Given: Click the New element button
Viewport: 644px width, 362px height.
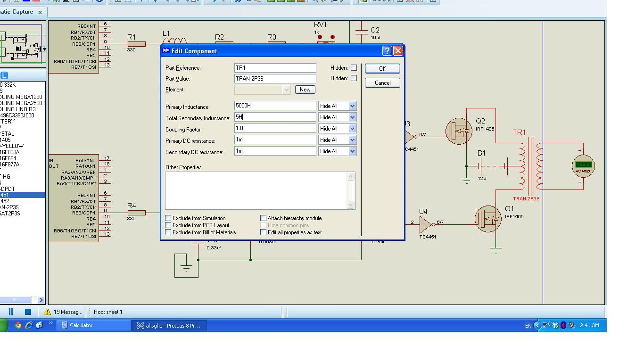Looking at the screenshot, I should pyautogui.click(x=305, y=90).
